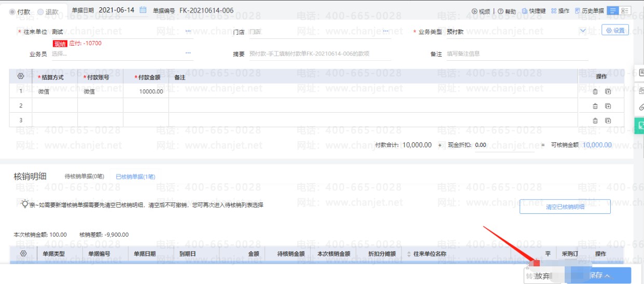
Task: Click the 设置 settings button
Action: point(615,30)
